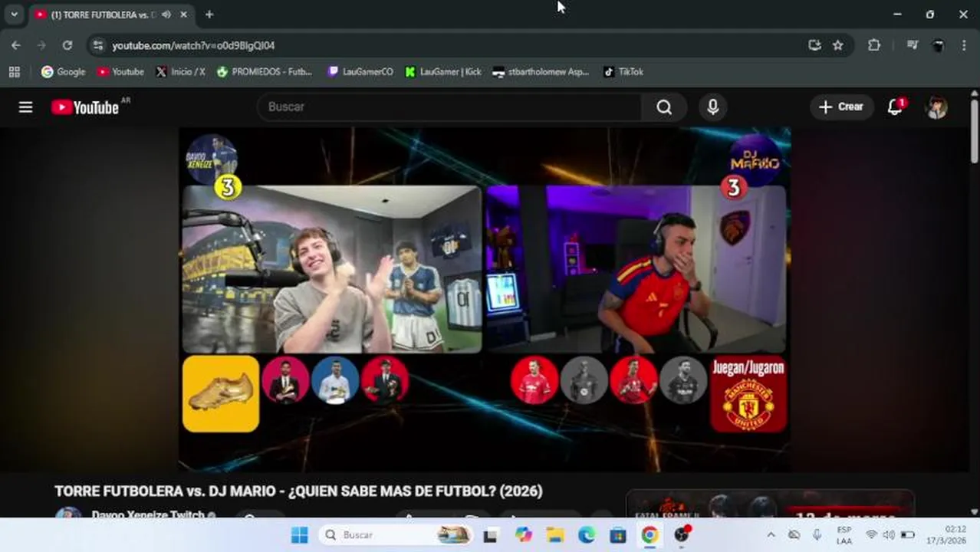Image resolution: width=980 pixels, height=552 pixels.
Task: Click the search magnifier button on YouTube
Action: pos(664,107)
